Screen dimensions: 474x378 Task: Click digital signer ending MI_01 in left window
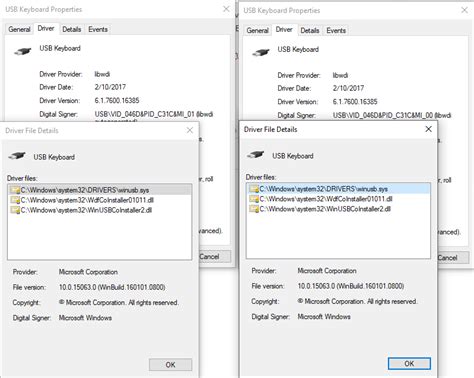154,114
